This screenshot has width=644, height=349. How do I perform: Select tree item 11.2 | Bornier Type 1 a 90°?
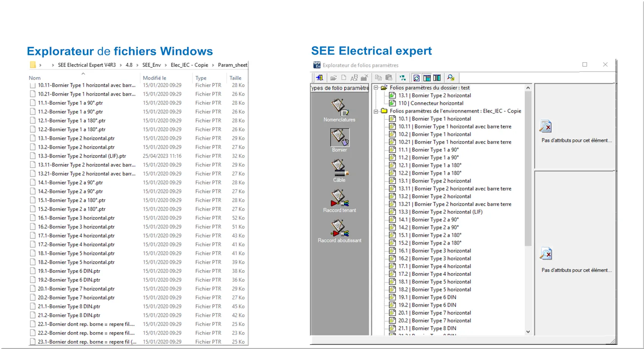click(428, 158)
